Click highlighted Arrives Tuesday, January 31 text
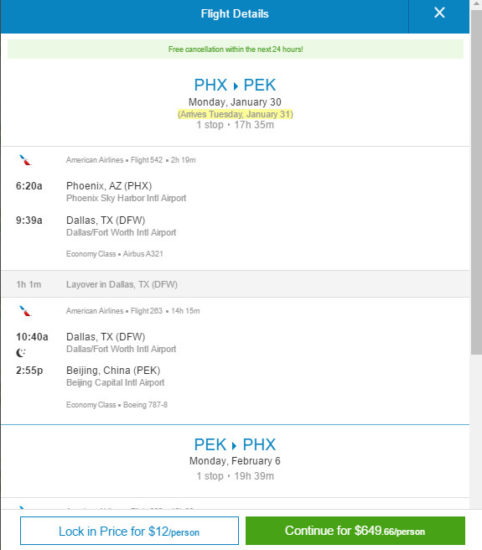Screen dimensions: 482x550 coord(235,114)
